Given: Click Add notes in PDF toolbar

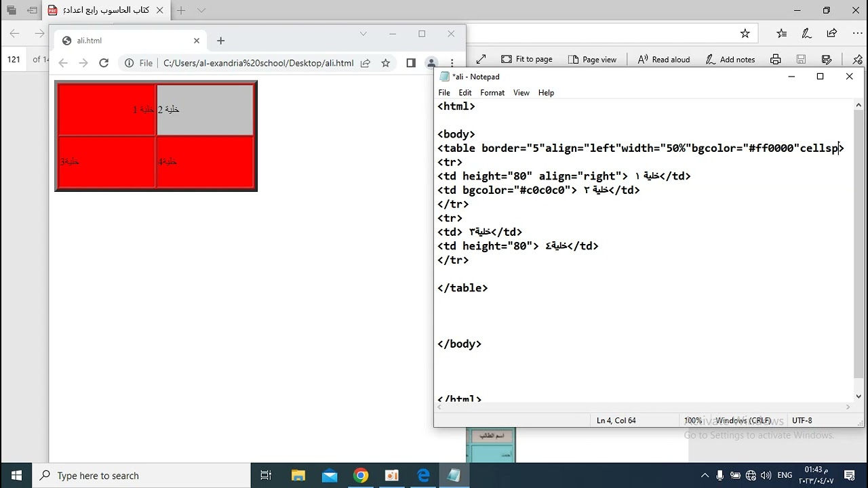Looking at the screenshot, I should pos(730,60).
